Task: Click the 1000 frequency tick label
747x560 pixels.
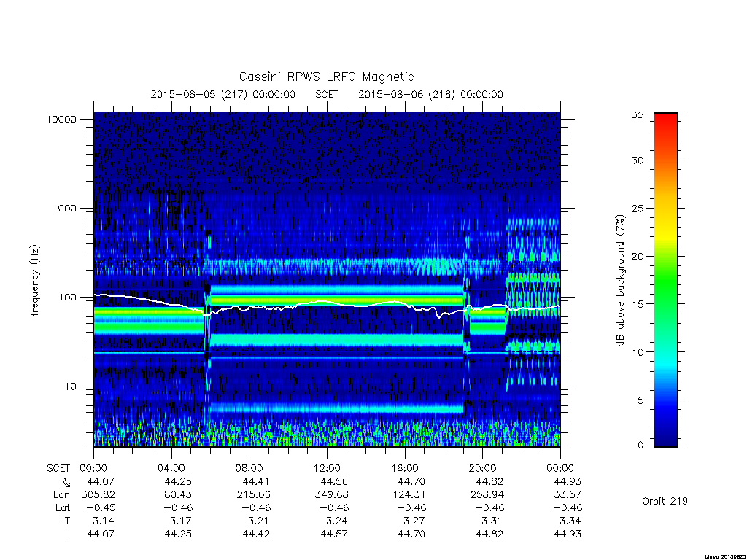Action: pyautogui.click(x=64, y=209)
